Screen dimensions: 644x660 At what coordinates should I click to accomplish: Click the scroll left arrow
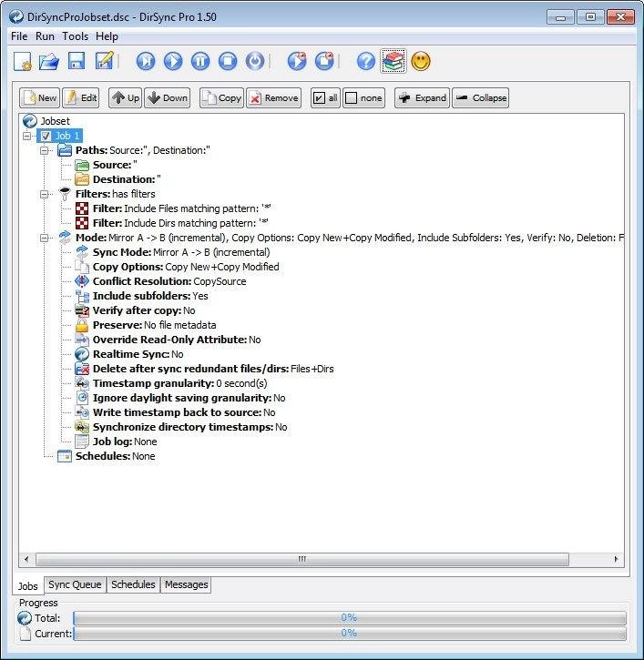pyautogui.click(x=26, y=559)
